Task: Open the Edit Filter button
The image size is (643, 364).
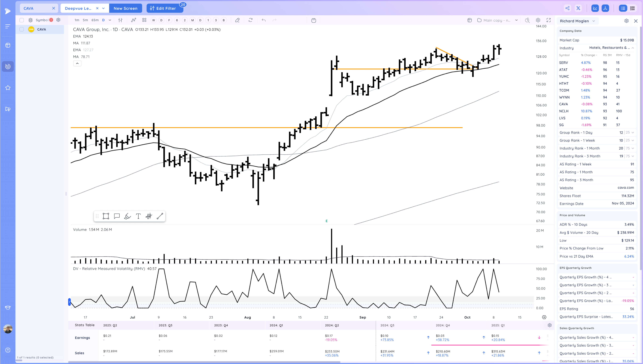Action: click(x=163, y=8)
